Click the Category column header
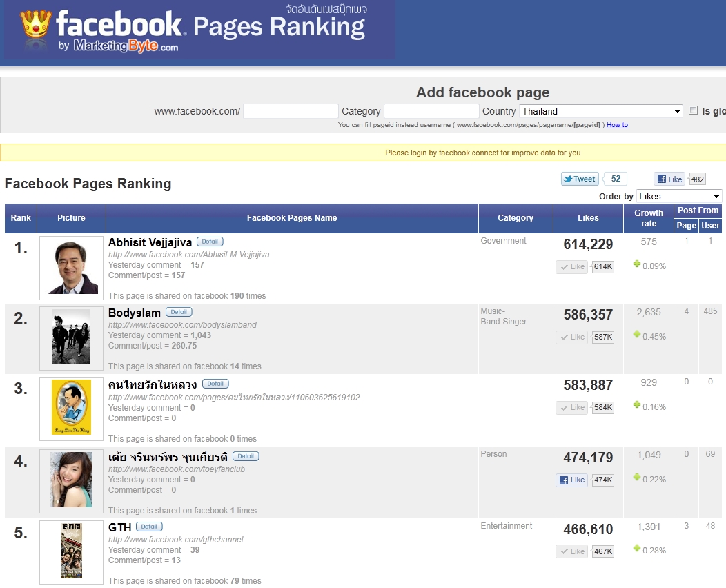Viewport: 726px width, 588px height. click(516, 217)
